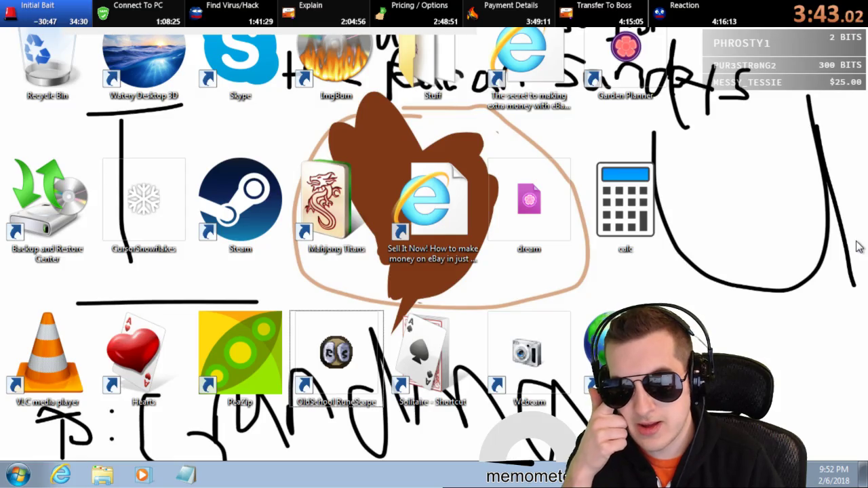Select the 'Sell It Now!' eBay shortcut
The image size is (868, 488).
click(x=433, y=211)
